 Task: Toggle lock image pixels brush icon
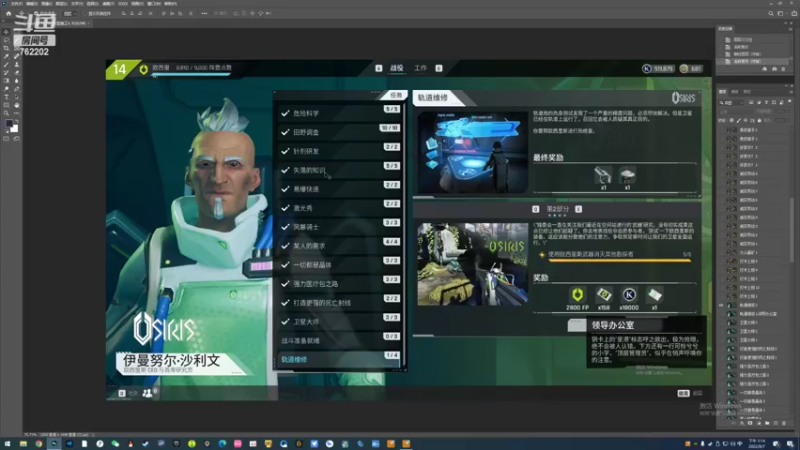pos(739,120)
